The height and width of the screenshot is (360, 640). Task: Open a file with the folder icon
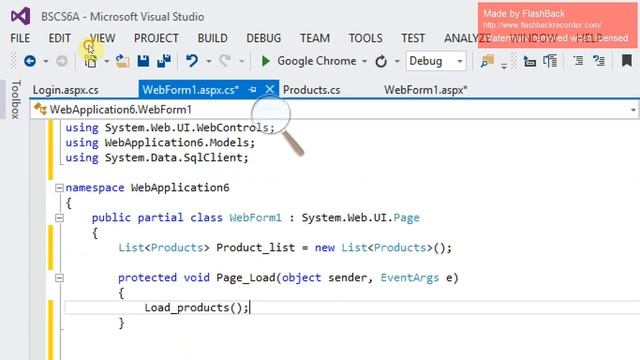[122, 61]
